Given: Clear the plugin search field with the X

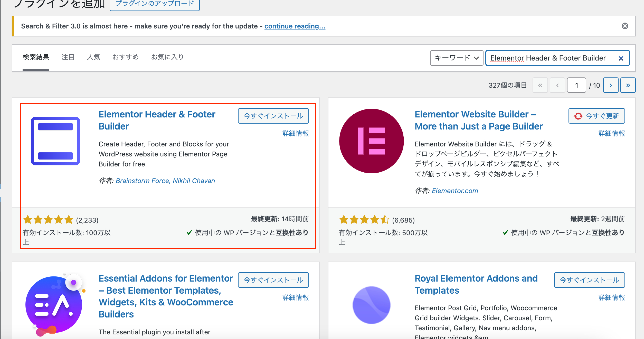Looking at the screenshot, I should (621, 58).
